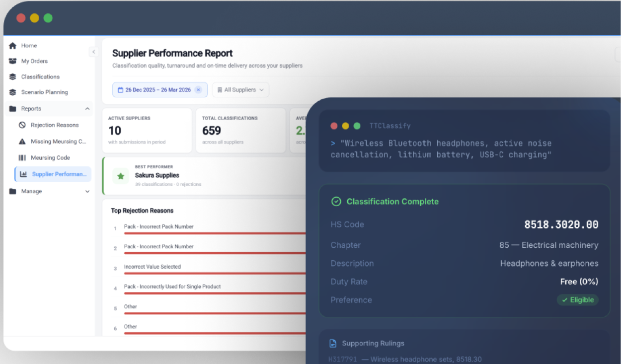Select Meursing Code in the Reports menu

[50, 158]
